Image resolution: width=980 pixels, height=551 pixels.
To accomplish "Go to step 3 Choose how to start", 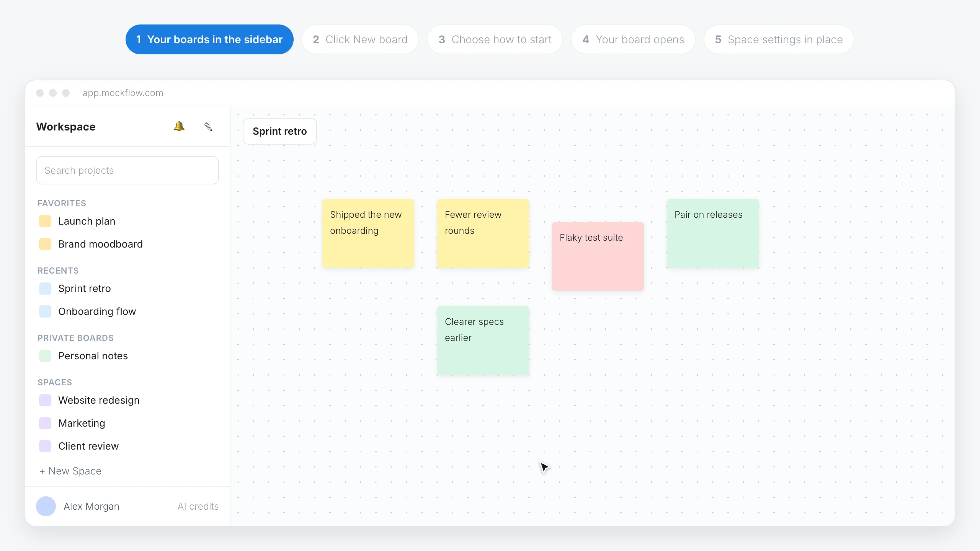I will click(495, 39).
